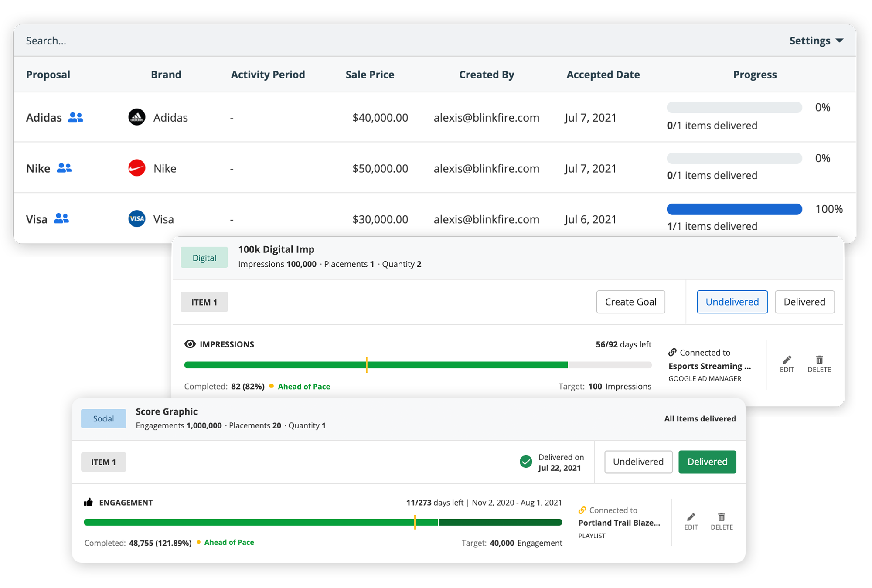Click the people icon beside Nike proposal
872x588 pixels.
[64, 168]
